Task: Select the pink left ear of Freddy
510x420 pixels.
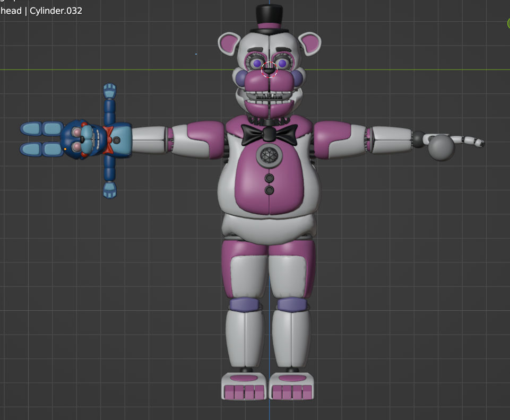Action: [229, 43]
